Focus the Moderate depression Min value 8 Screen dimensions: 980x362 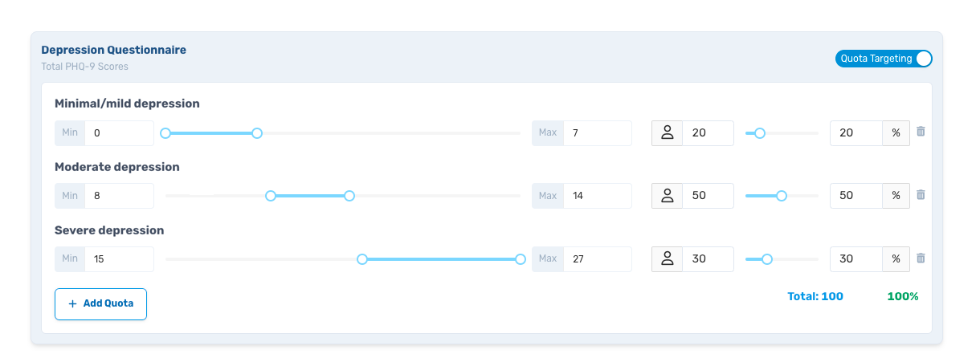pyautogui.click(x=119, y=196)
